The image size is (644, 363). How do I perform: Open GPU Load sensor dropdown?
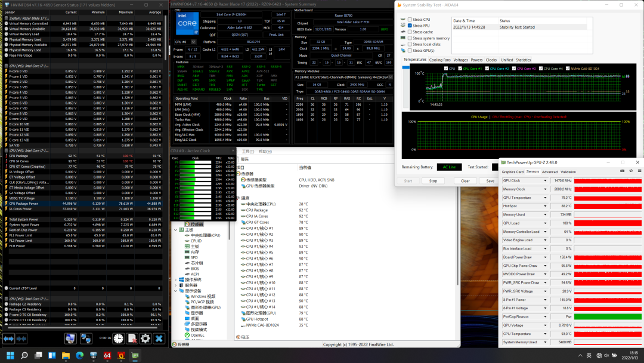[x=546, y=223]
